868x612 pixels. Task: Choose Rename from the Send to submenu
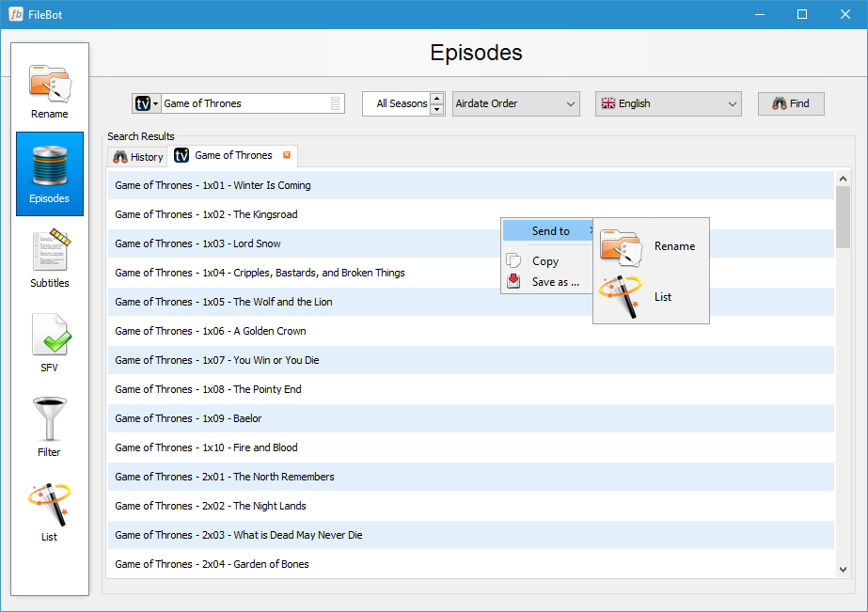[674, 245]
